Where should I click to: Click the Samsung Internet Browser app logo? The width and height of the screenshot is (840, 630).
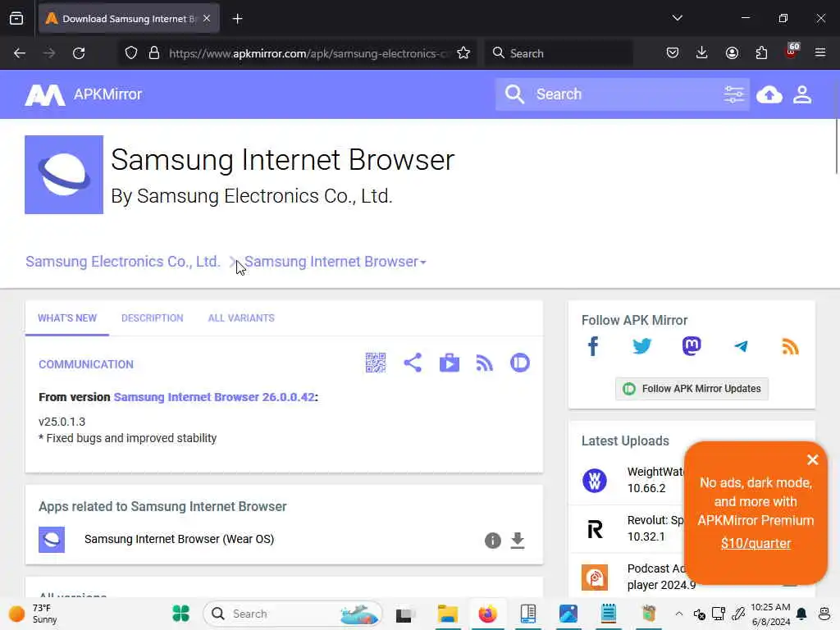tap(64, 175)
